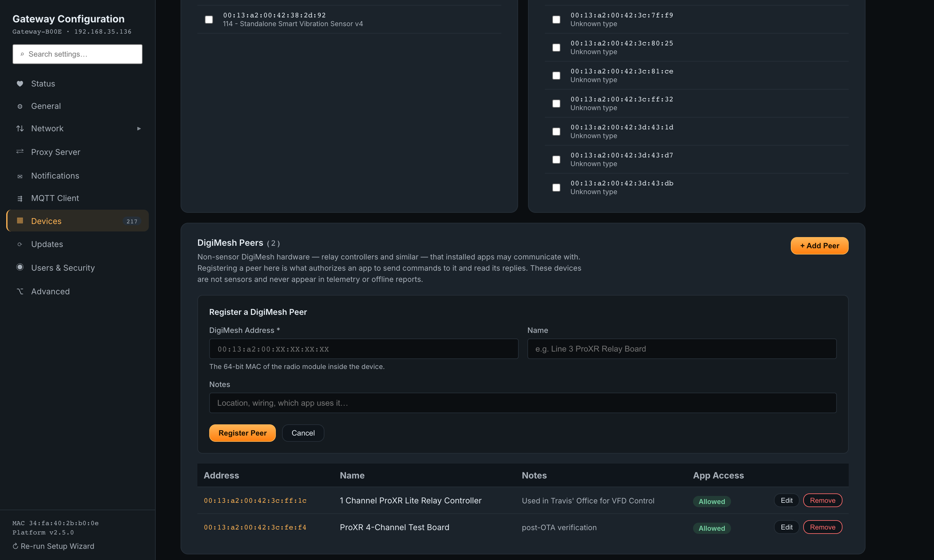This screenshot has height=560, width=934.
Task: Click the Re-run Setup Wizard refresh icon
Action: 16,546
